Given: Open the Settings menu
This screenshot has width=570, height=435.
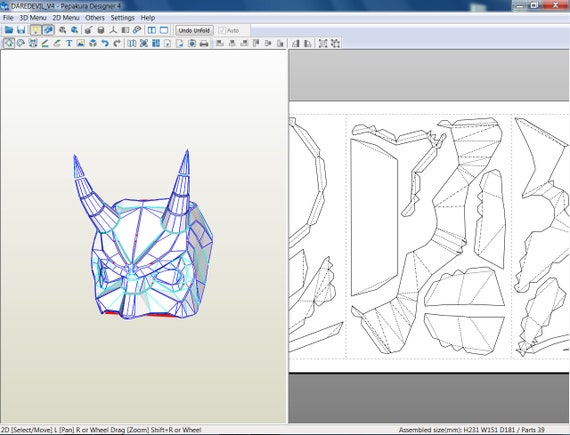Looking at the screenshot, I should [123, 17].
